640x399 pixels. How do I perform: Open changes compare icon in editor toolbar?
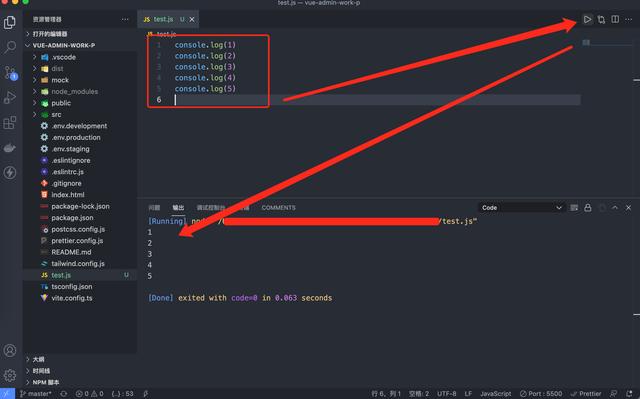coord(601,19)
